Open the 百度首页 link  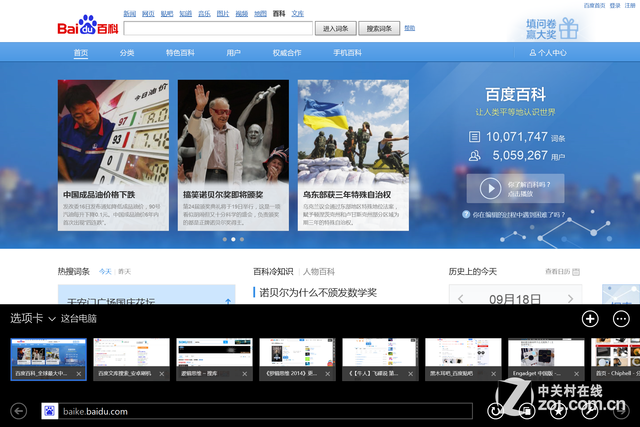click(x=594, y=5)
